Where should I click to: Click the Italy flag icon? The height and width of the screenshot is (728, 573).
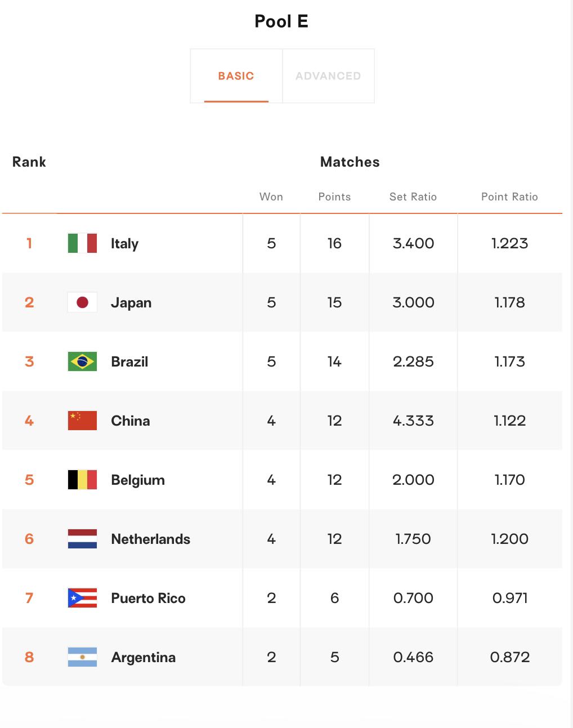pyautogui.click(x=82, y=243)
